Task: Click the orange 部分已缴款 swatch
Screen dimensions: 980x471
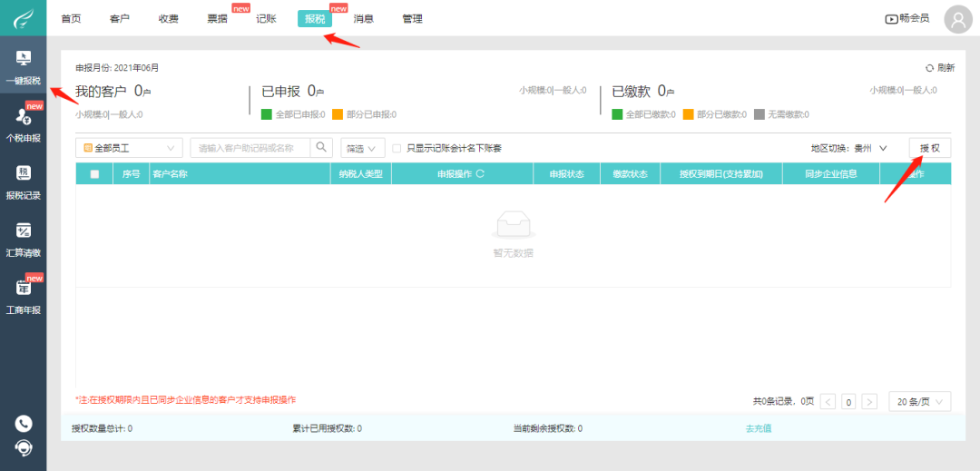Action: point(689,114)
